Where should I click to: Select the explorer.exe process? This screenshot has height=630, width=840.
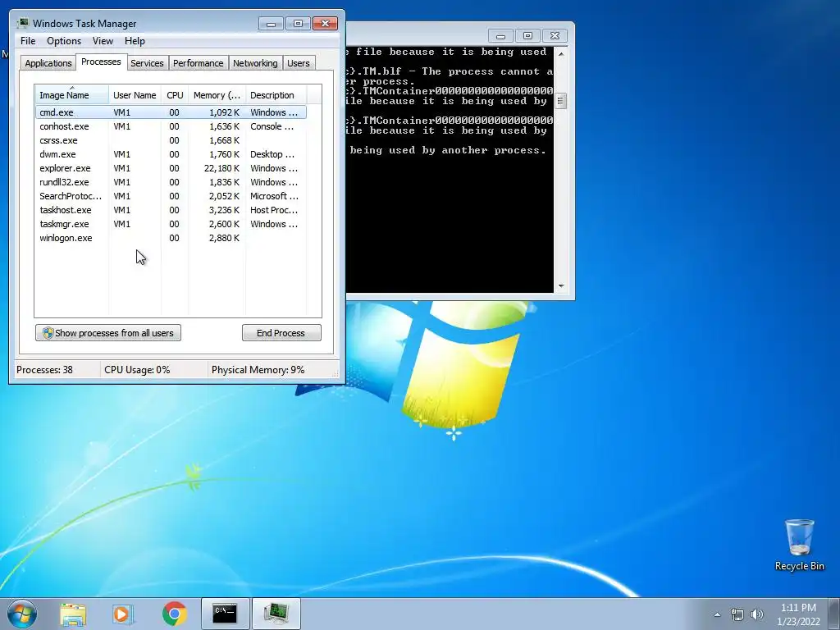tap(171, 168)
